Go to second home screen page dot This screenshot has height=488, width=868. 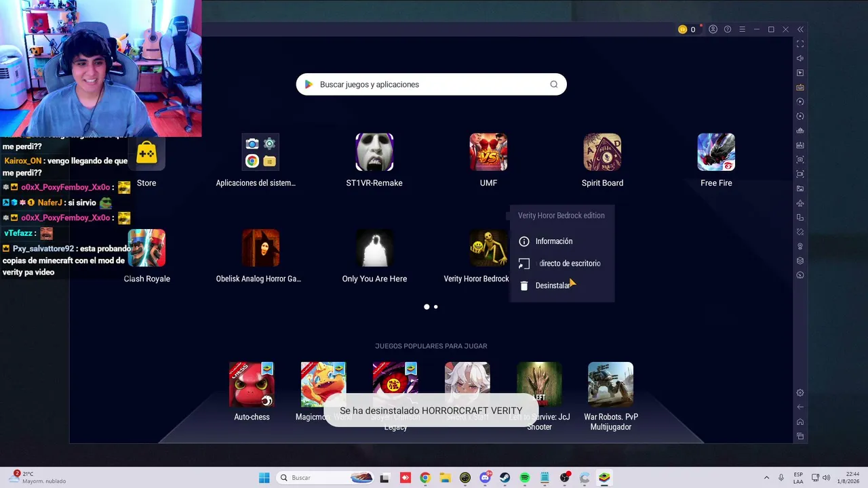[x=435, y=307]
